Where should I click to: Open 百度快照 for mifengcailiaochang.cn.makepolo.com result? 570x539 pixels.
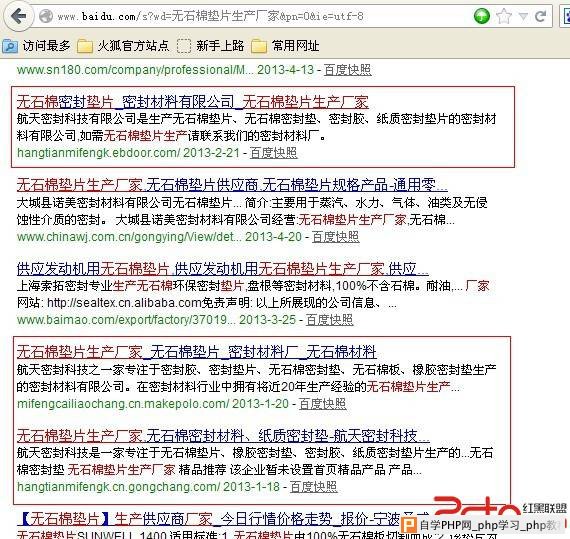click(322, 403)
